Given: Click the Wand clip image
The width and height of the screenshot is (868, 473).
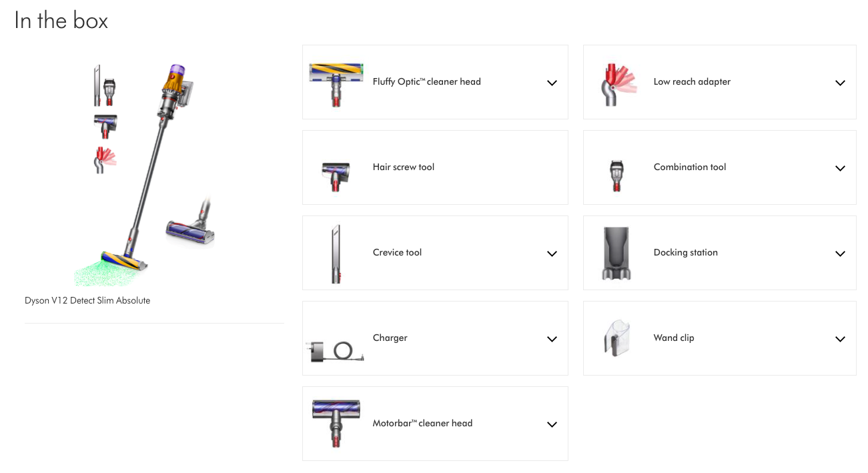Looking at the screenshot, I should click(616, 338).
